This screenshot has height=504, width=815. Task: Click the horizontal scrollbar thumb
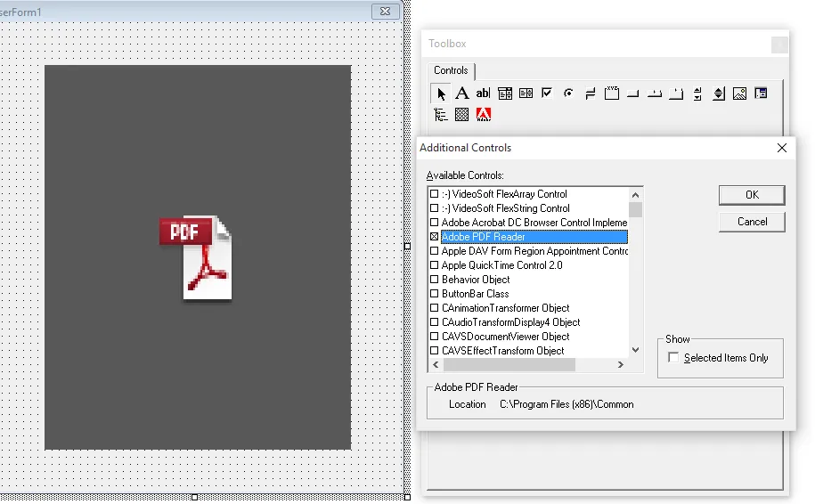click(509, 365)
